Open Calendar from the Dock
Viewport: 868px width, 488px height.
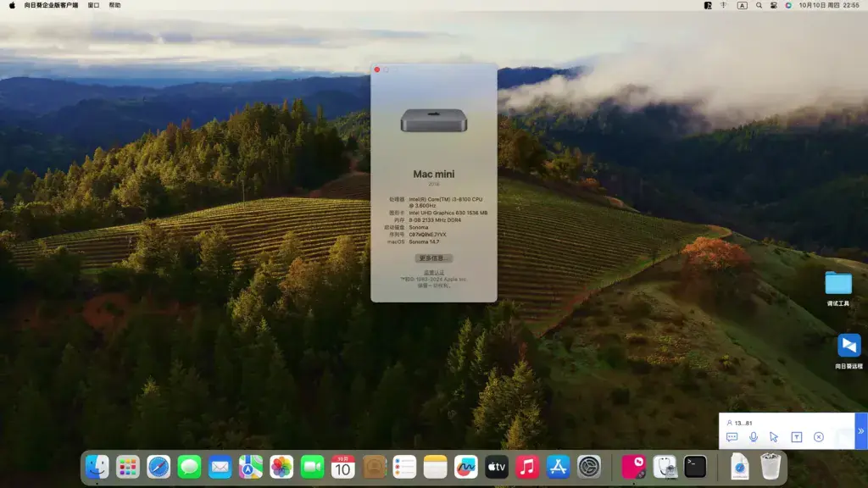(x=342, y=467)
